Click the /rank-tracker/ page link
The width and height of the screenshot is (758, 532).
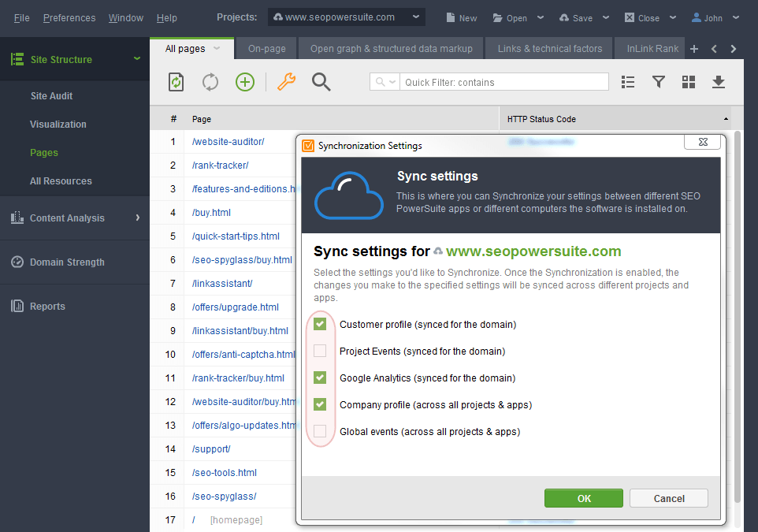[221, 166]
